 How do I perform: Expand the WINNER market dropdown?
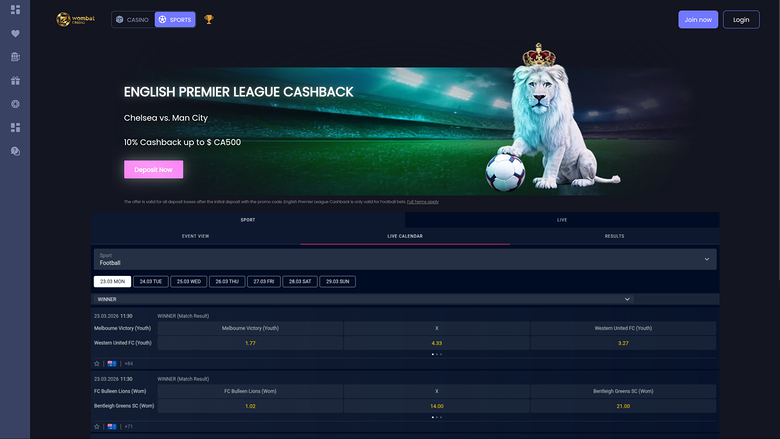pyautogui.click(x=363, y=299)
